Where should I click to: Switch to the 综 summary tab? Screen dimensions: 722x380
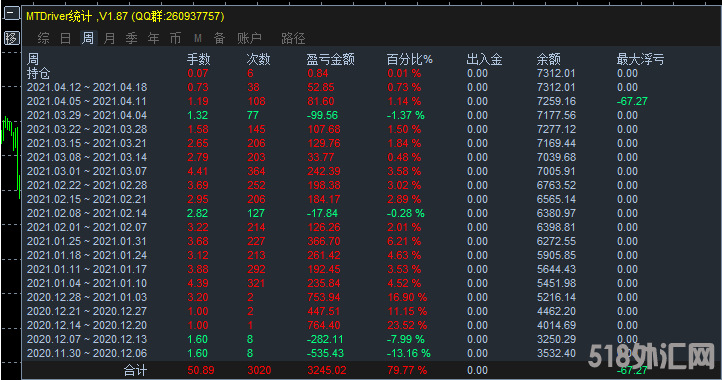(44, 38)
